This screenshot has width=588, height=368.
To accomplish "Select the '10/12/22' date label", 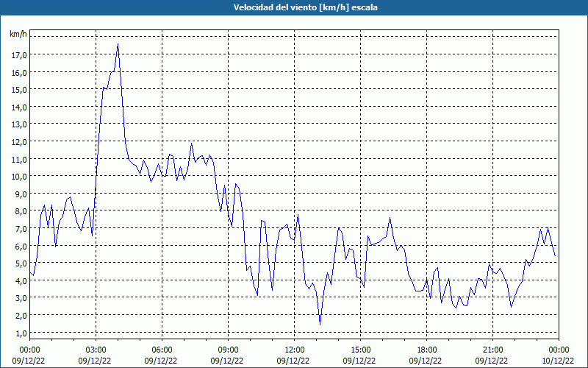I will click(x=558, y=361).
